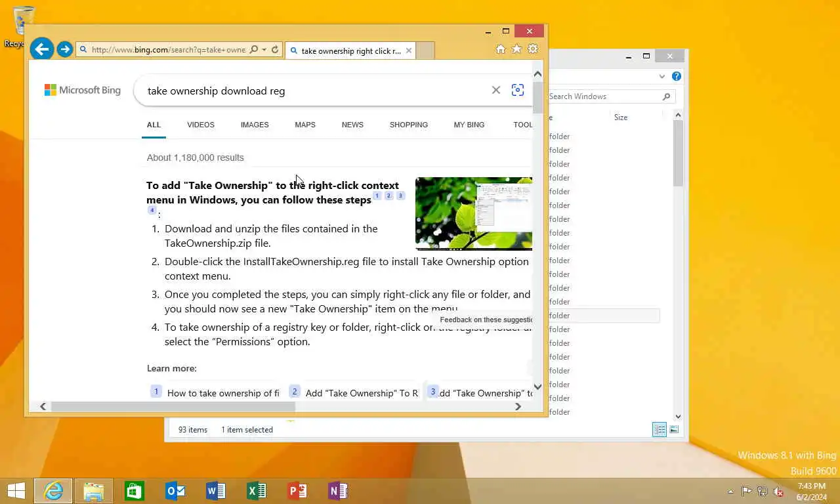Click the File Explorer help question icon

(x=677, y=76)
